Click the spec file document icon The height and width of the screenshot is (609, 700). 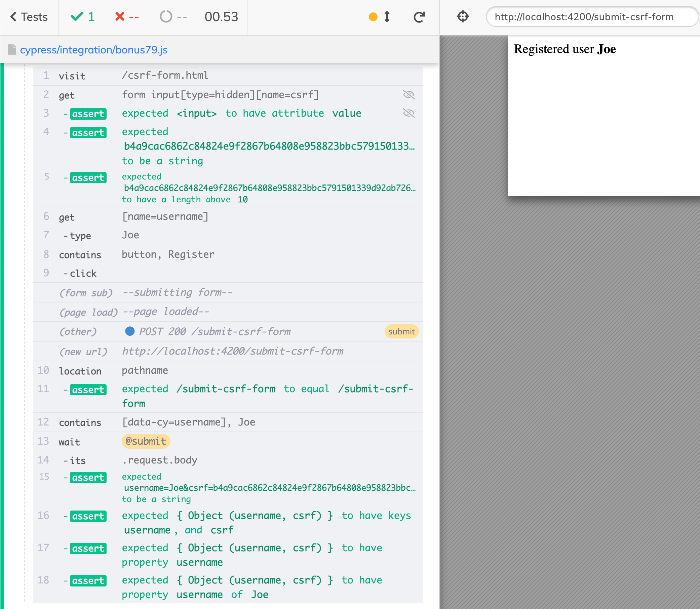pos(11,50)
